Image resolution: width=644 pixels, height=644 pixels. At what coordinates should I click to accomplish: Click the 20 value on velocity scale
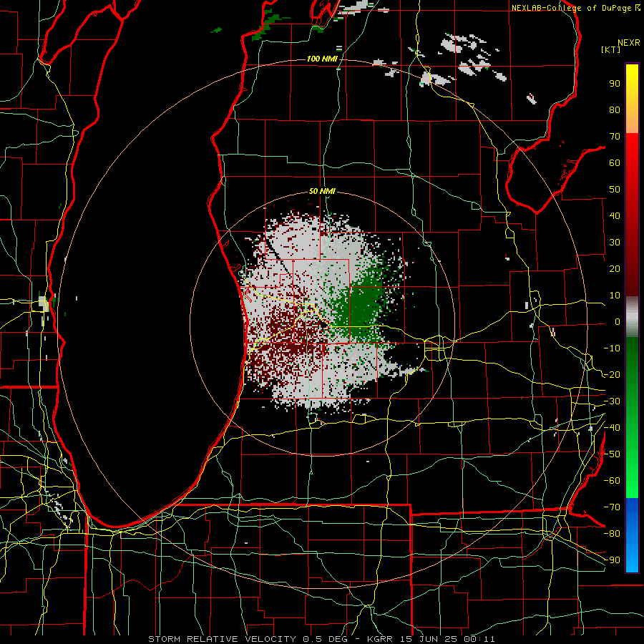(615, 269)
